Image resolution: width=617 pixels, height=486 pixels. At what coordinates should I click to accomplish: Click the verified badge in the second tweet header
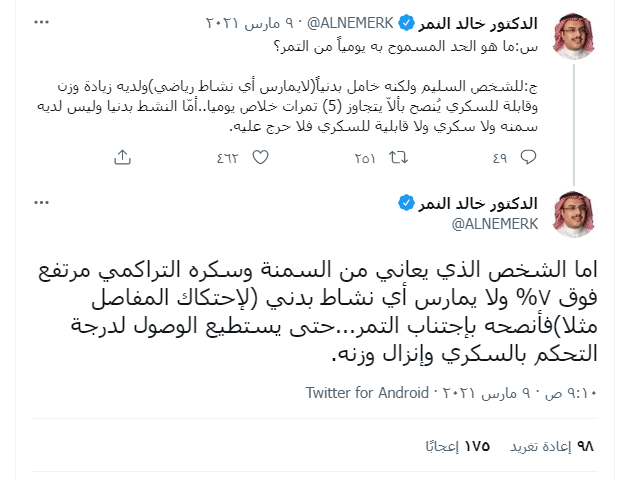click(405, 203)
